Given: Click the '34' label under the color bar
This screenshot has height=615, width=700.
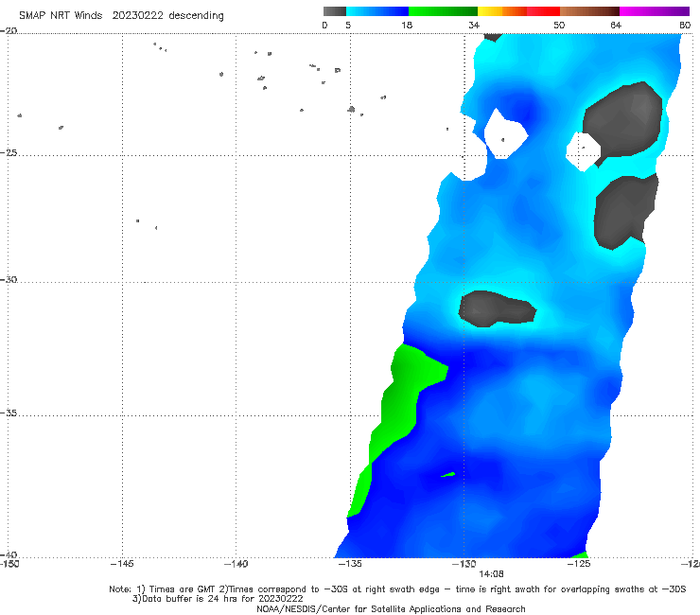Looking at the screenshot, I should (474, 26).
